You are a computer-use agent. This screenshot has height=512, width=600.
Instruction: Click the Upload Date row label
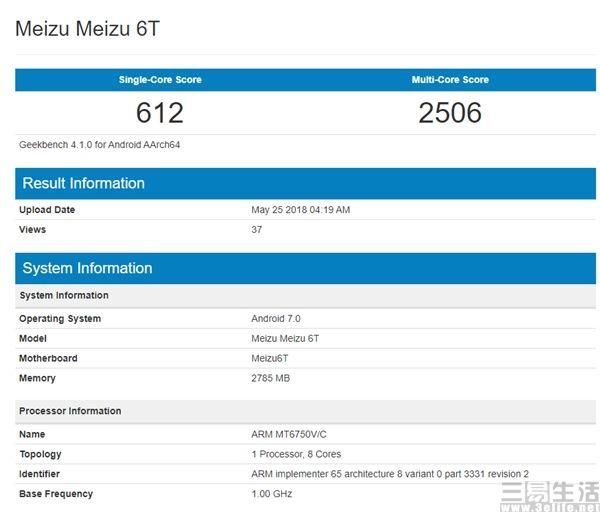[x=47, y=210]
